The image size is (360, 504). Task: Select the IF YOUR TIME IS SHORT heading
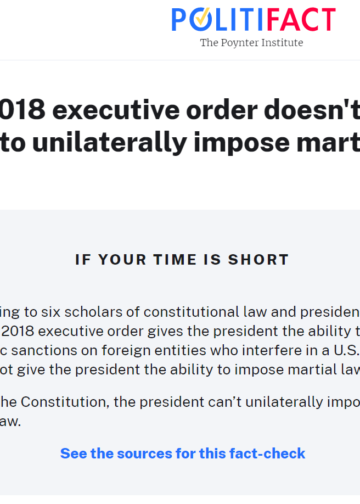coord(182,259)
